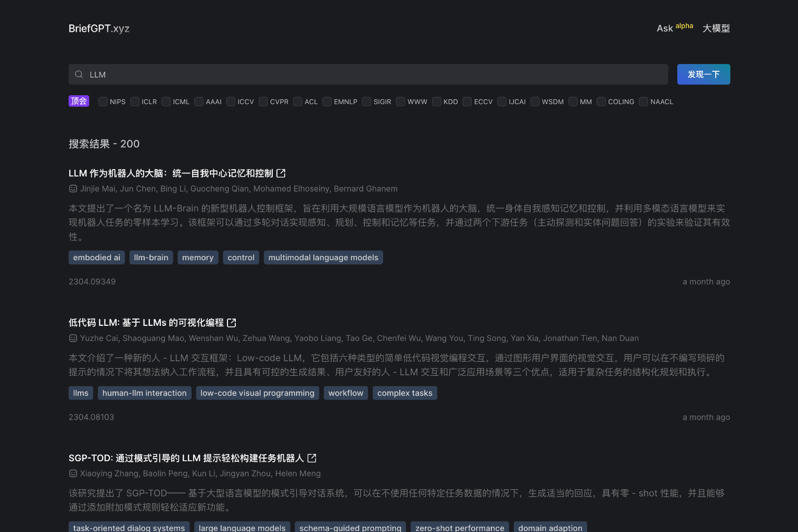The image size is (798, 532).
Task: Switch to the 大模型 section
Action: click(716, 28)
